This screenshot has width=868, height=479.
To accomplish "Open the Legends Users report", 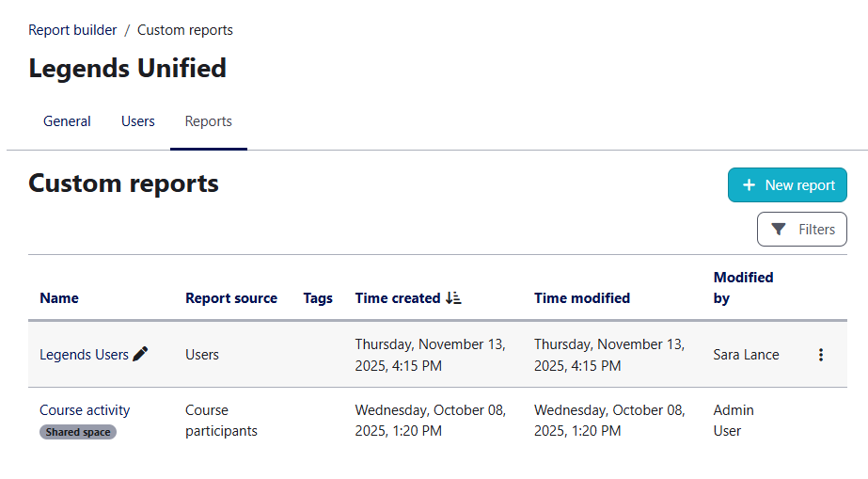I will [84, 355].
